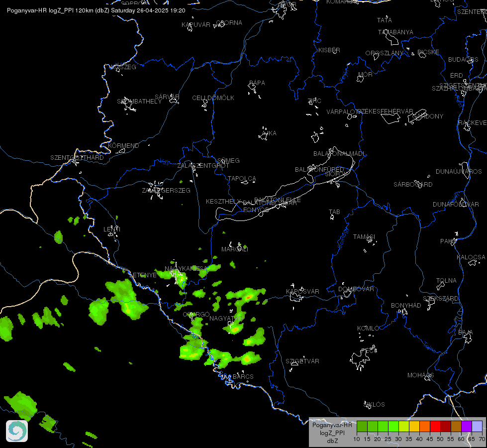Click the yellow-green 30-35 dBZ legend swatch
This screenshot has height=448, width=487.
[x=404, y=426]
